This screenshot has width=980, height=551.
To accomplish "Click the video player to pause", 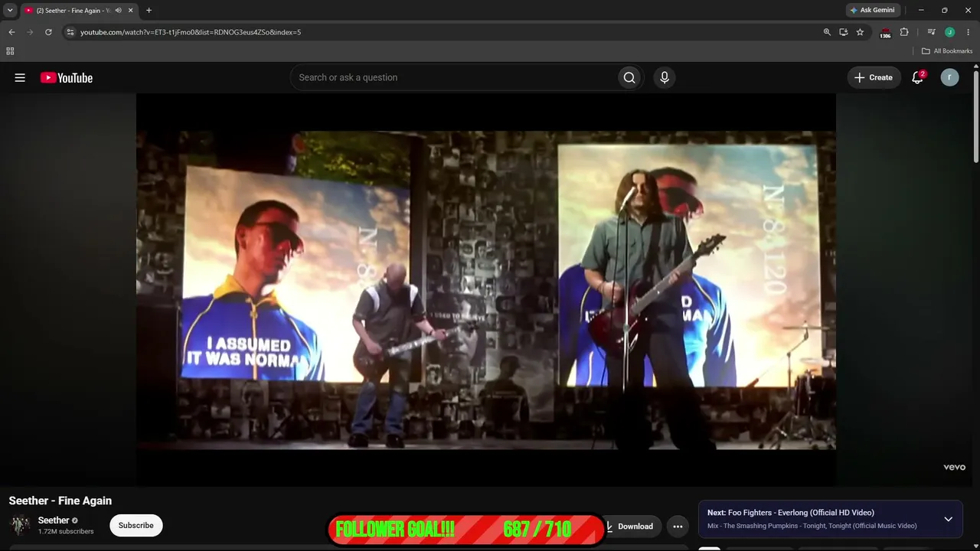I will (x=486, y=289).
